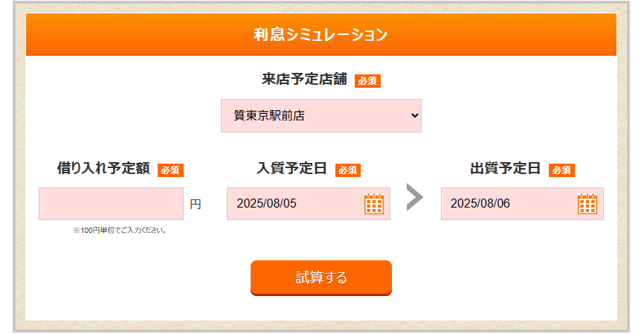Click the 必須 badge next to 来店予定店舗
Screen dimensions: 644x334
367,81
